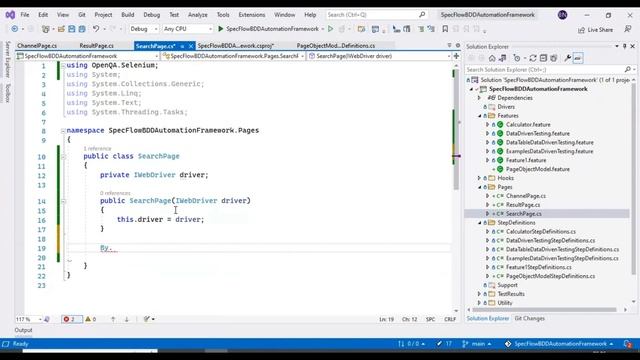Click the navigate up arrow in editor footer
The width and height of the screenshot is (640, 360).
click(113, 319)
